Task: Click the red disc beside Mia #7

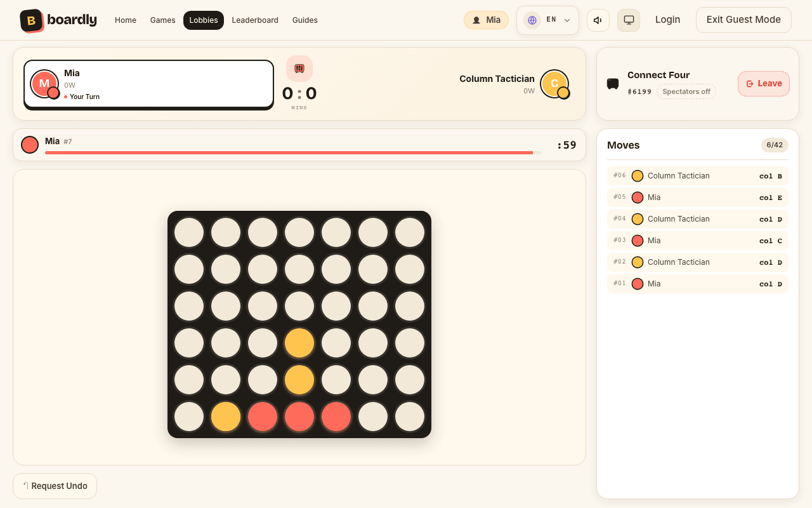Action: [30, 145]
